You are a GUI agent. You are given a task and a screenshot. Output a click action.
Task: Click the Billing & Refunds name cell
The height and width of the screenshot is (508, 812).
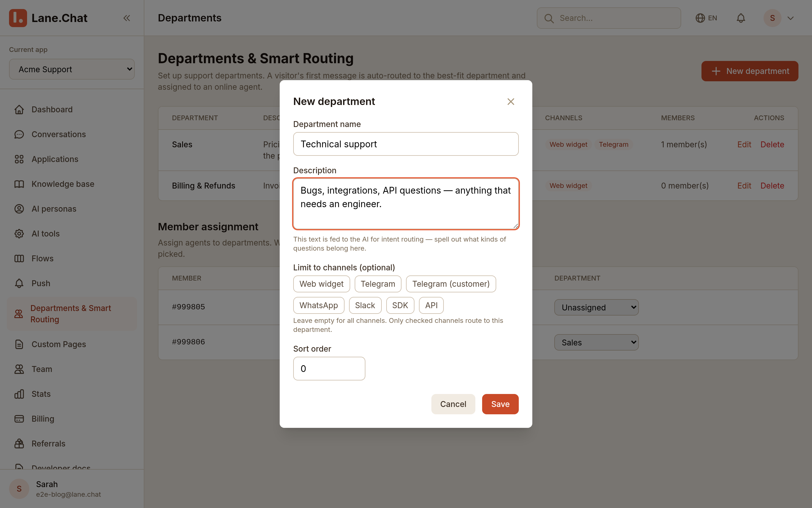pos(203,186)
